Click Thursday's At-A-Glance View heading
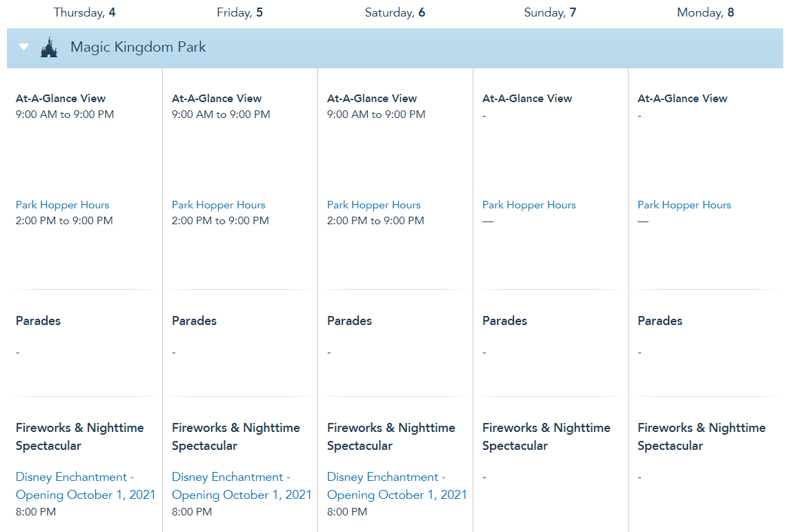This screenshot has height=532, width=788. pos(61,99)
